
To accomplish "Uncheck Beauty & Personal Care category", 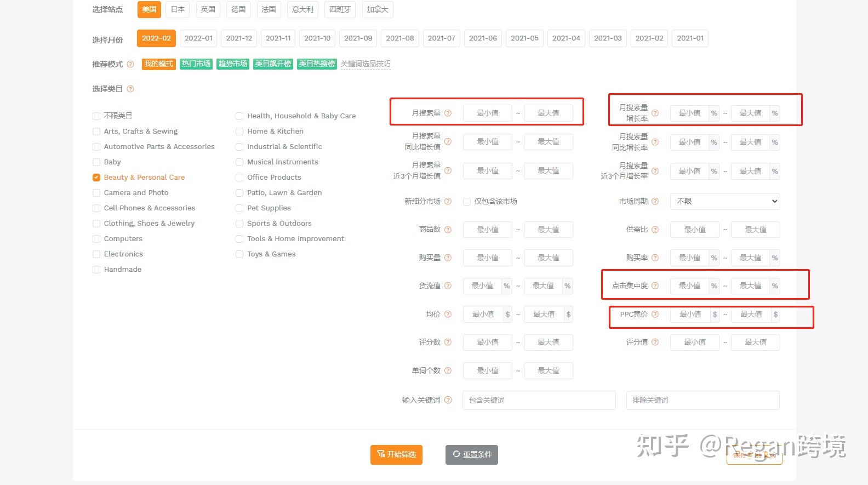I will point(96,178).
